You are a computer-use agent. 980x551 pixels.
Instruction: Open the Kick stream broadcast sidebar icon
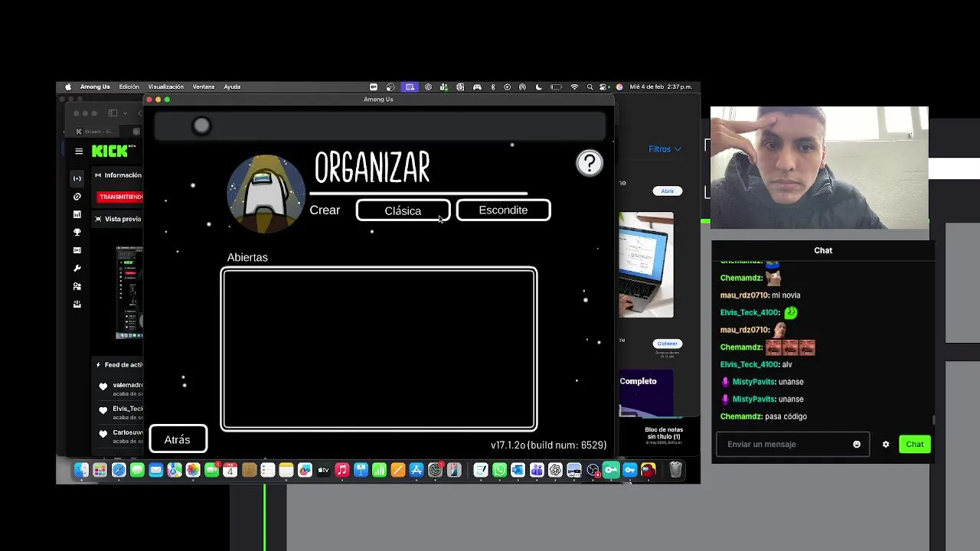pyautogui.click(x=77, y=178)
